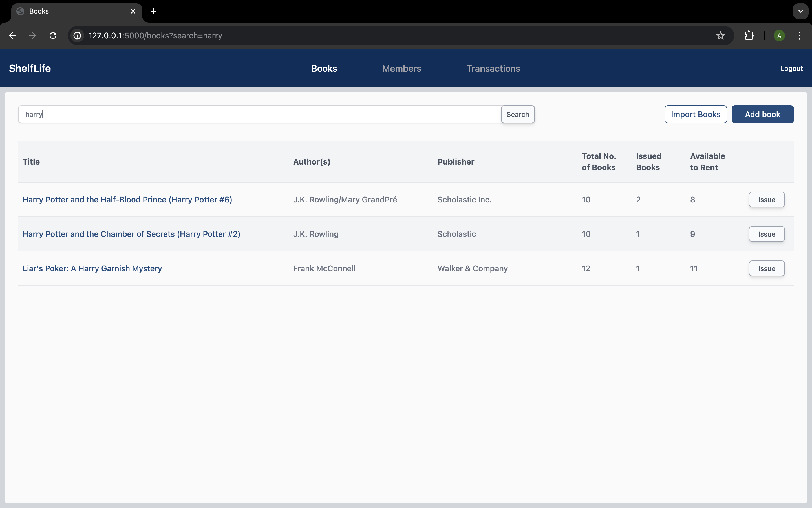Open Harry Potter and the Half-Blood Prince title
This screenshot has height=508, width=812.
pos(127,200)
